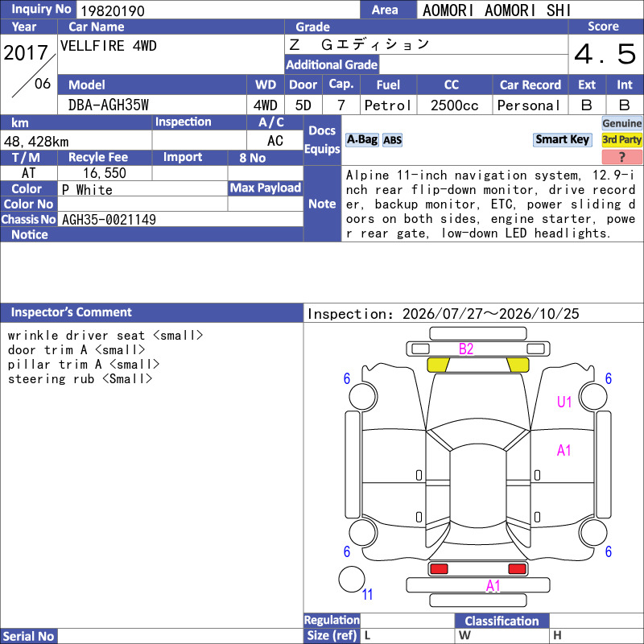Click the chassis number AGH35-0021149

tap(109, 220)
